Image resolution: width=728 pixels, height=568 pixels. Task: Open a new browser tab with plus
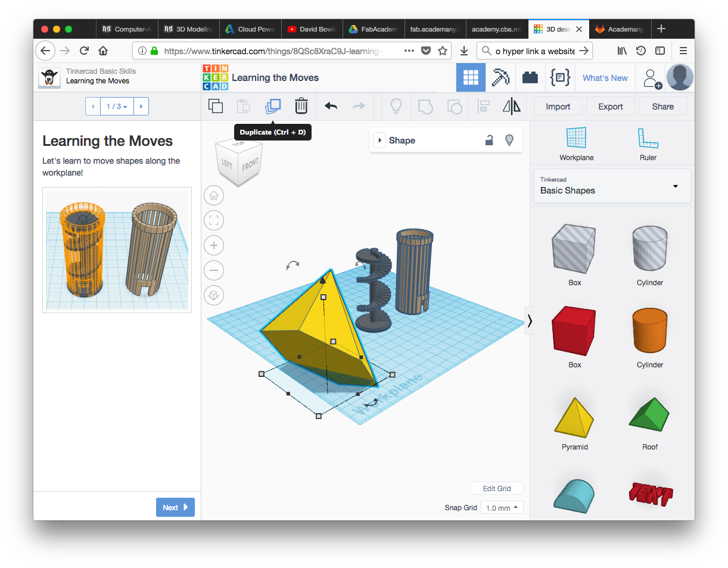661,29
